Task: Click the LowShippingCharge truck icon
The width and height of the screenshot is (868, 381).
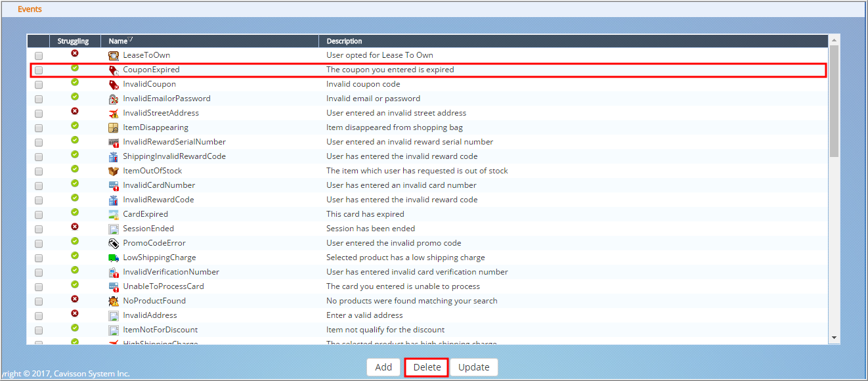Action: [x=113, y=258]
